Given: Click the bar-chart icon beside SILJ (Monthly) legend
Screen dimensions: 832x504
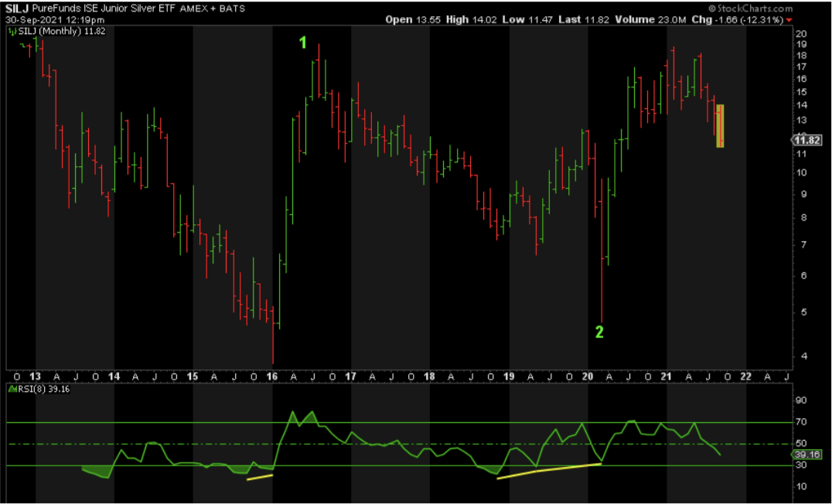Looking at the screenshot, I should click(13, 31).
